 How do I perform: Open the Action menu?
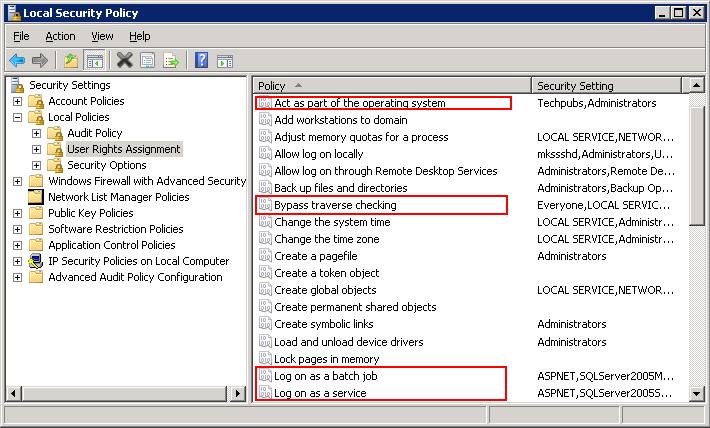(x=60, y=36)
